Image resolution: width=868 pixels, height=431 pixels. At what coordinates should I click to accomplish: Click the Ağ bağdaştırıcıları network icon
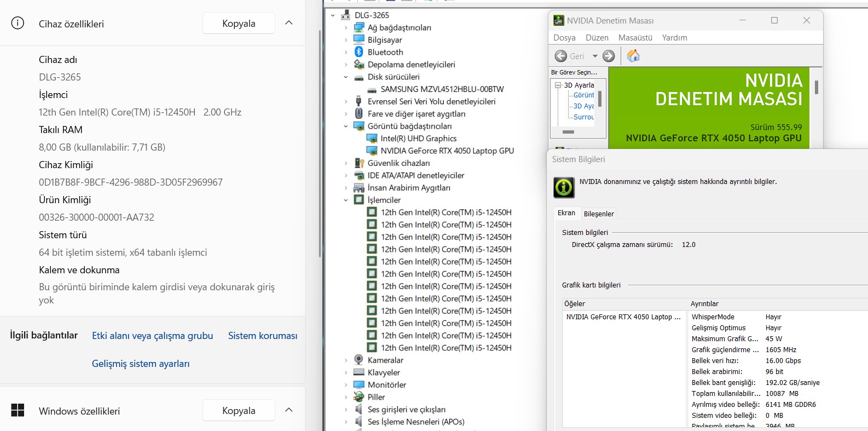(359, 27)
